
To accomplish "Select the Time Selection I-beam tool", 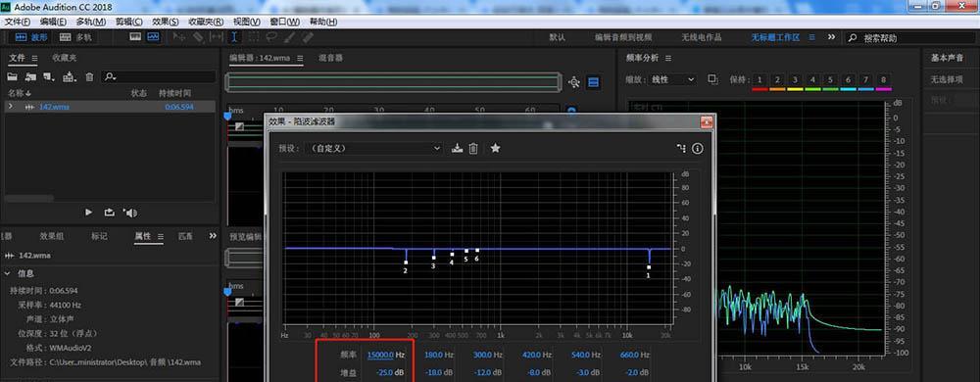I will pyautogui.click(x=234, y=37).
